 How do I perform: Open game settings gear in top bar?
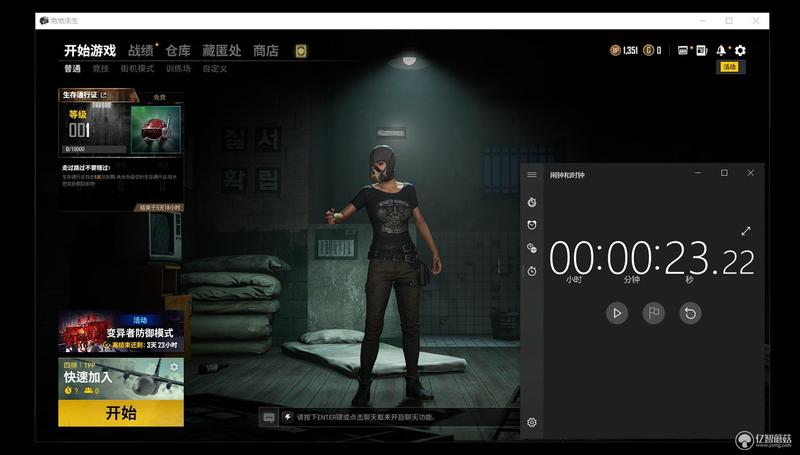click(740, 50)
